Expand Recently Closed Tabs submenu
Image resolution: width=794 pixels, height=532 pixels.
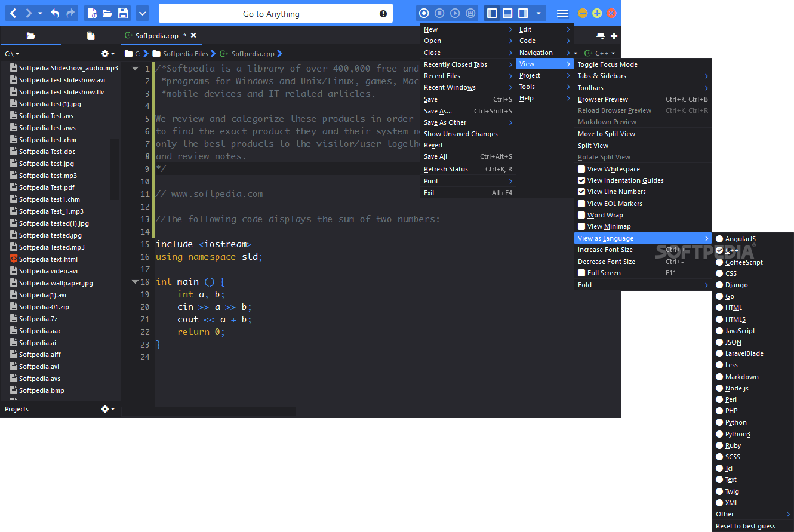pos(467,64)
